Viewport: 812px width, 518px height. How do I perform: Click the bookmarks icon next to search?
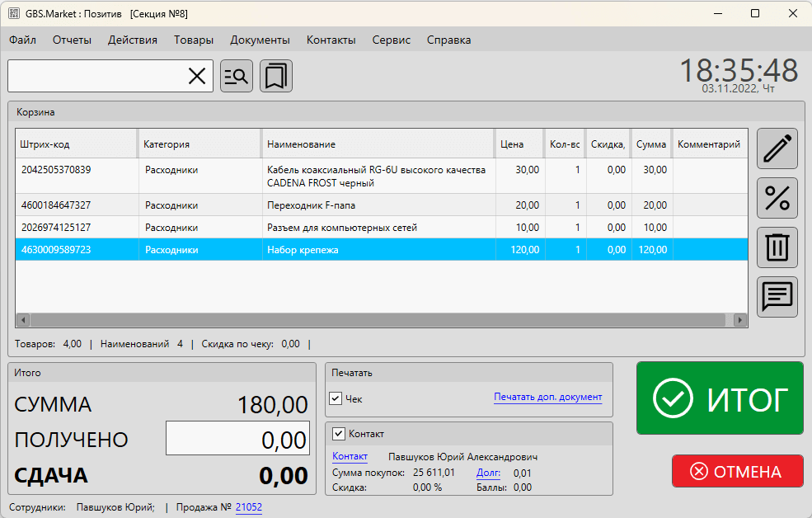276,76
